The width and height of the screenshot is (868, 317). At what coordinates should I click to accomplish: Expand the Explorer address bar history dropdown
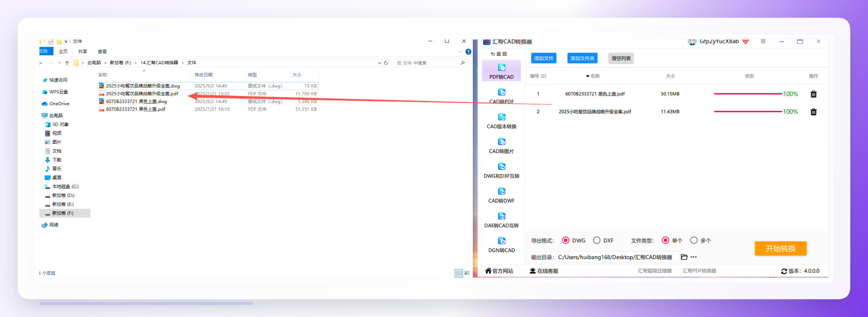[x=379, y=63]
